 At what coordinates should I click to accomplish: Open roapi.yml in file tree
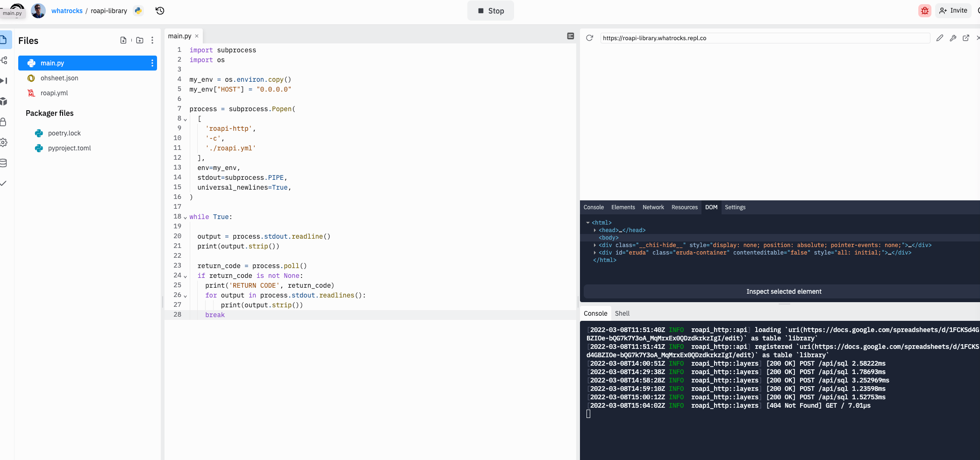54,93
